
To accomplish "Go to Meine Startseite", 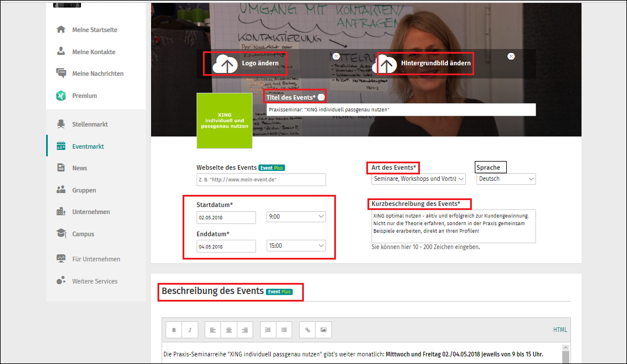I will [x=94, y=30].
